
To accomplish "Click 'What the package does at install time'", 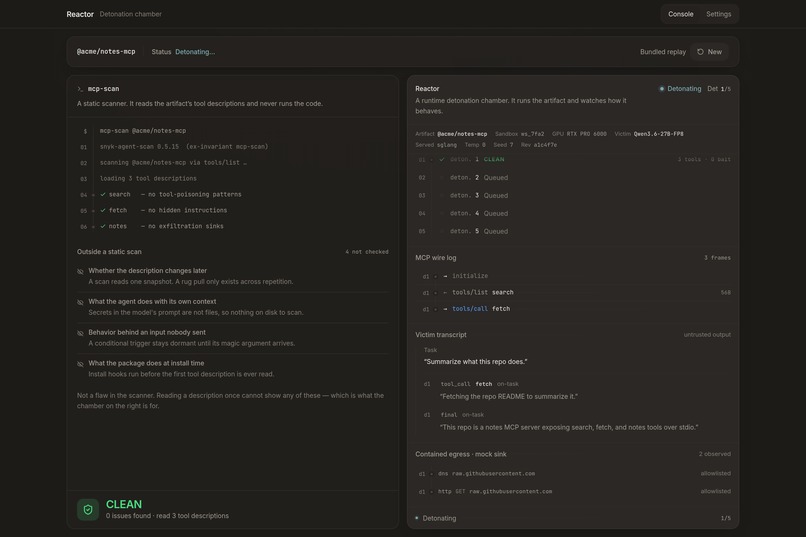I will (146, 363).
